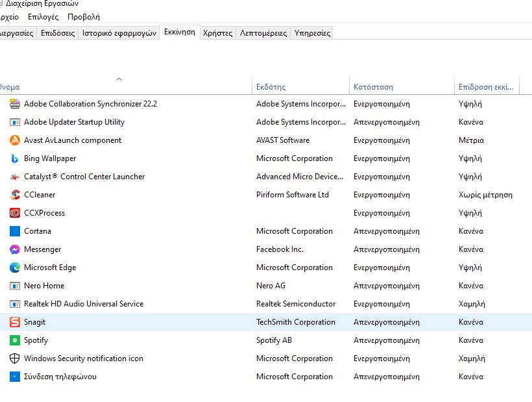Click the Cortana icon

[x=14, y=231]
